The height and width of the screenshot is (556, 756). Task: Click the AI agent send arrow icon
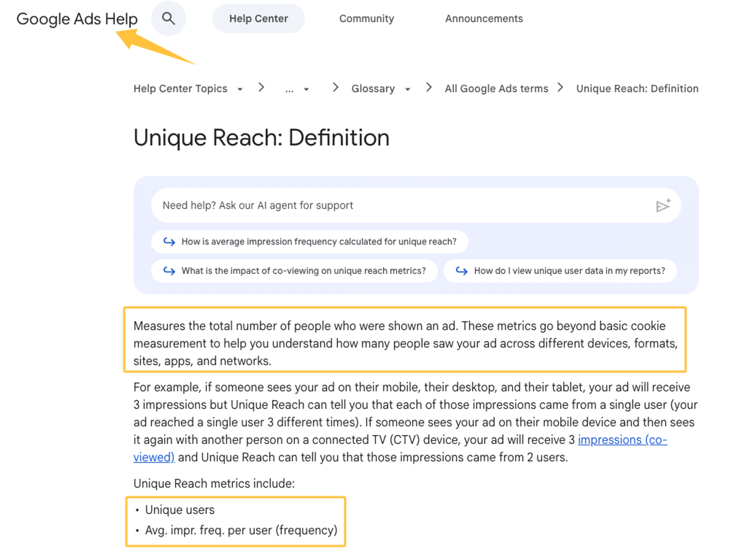pyautogui.click(x=663, y=205)
